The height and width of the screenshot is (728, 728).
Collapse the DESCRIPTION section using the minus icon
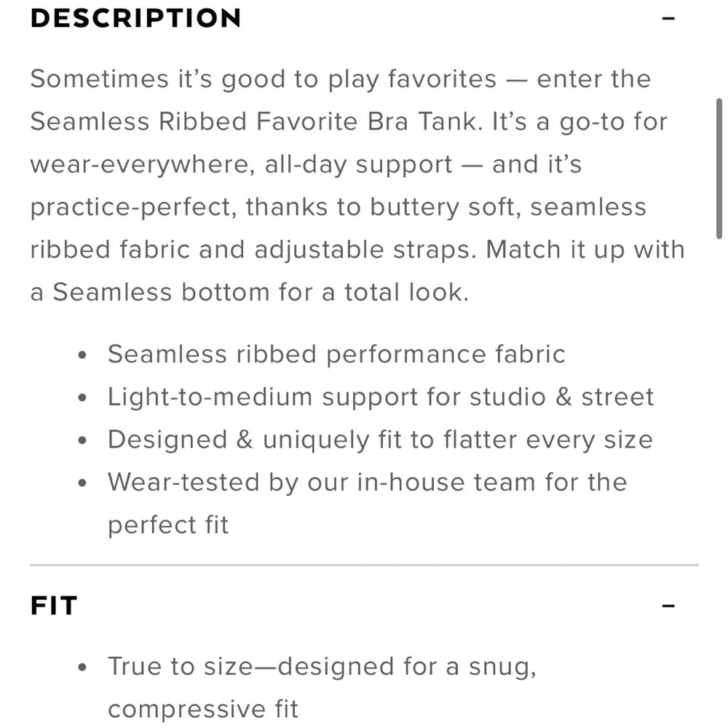tap(667, 18)
